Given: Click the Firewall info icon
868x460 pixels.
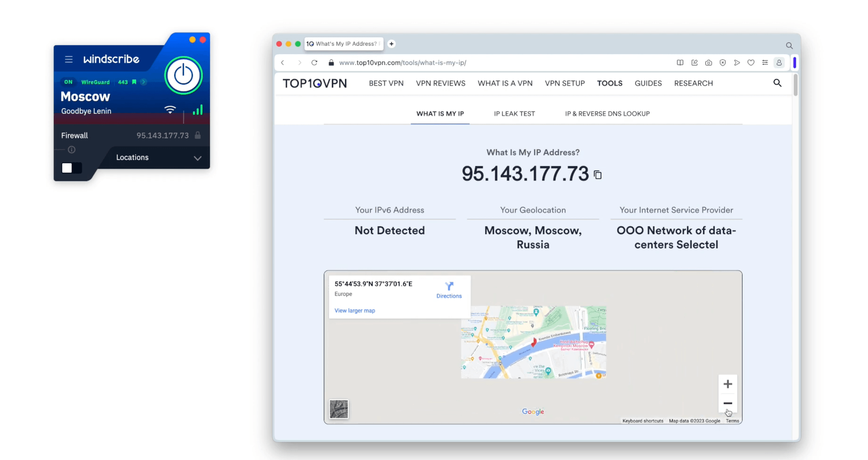Looking at the screenshot, I should point(72,150).
